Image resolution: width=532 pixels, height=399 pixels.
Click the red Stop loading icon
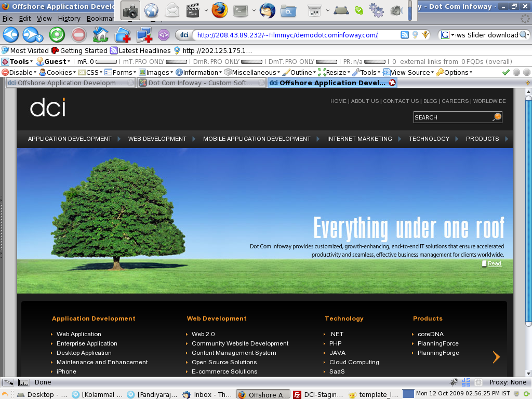click(x=79, y=35)
